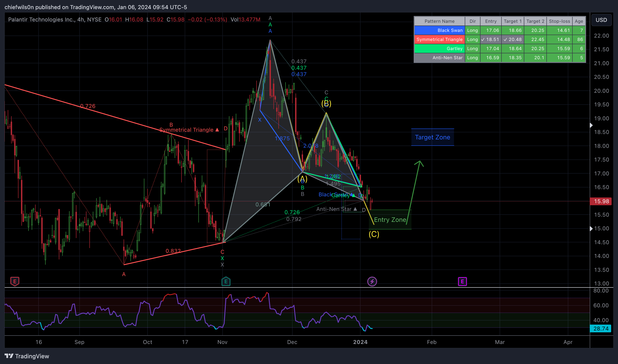This screenshot has width=618, height=364.
Task: Click Symmetrical Triangle age value 86
Action: [579, 39]
